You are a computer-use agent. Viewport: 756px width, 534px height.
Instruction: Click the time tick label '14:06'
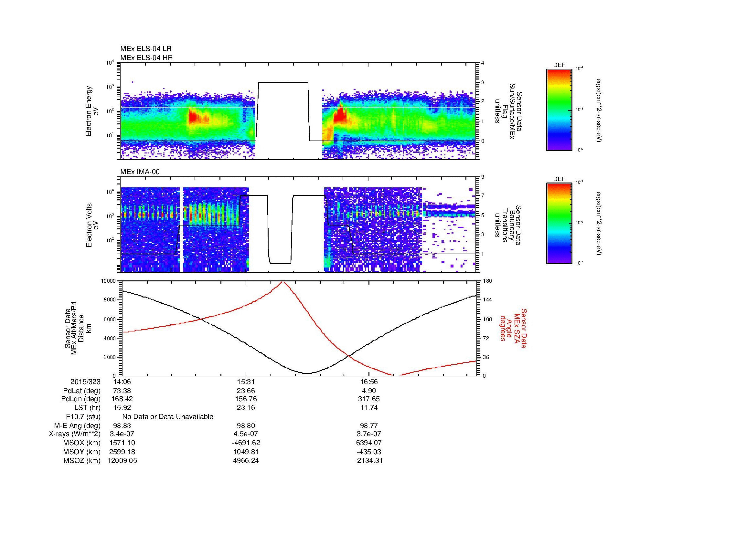point(122,382)
